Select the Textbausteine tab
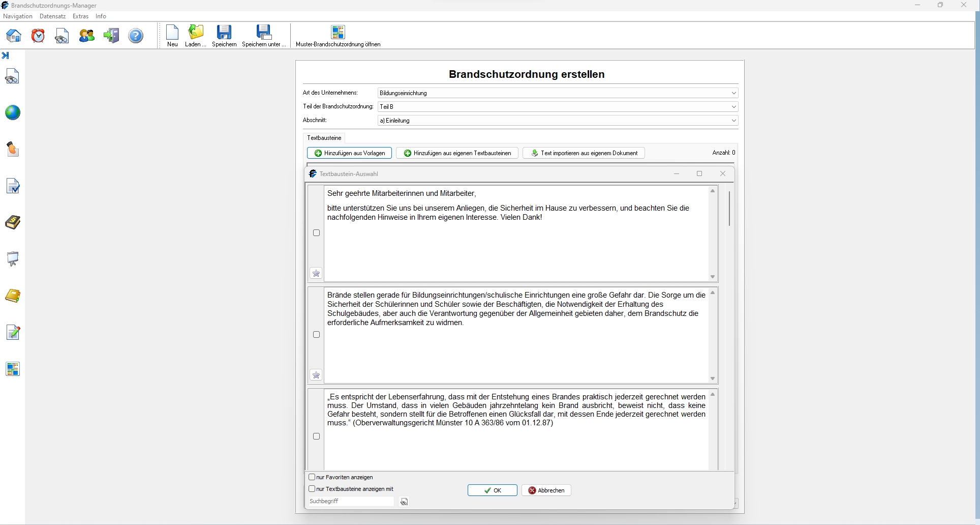Image resolution: width=980 pixels, height=525 pixels. [x=324, y=138]
